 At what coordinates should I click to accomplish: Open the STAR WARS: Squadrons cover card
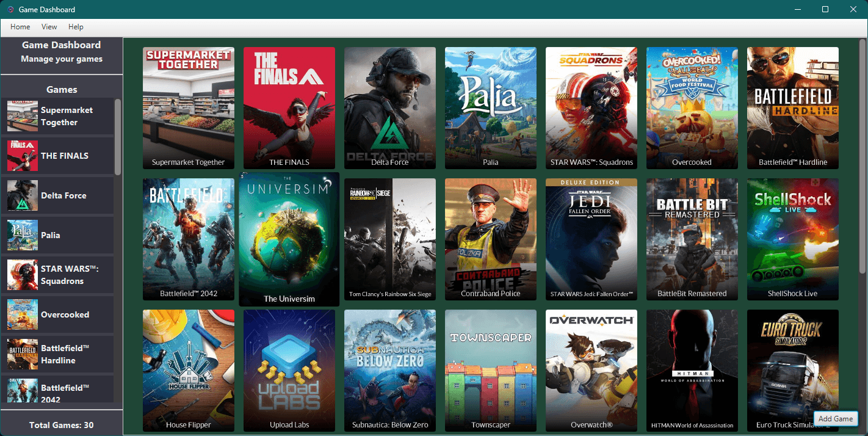click(591, 108)
